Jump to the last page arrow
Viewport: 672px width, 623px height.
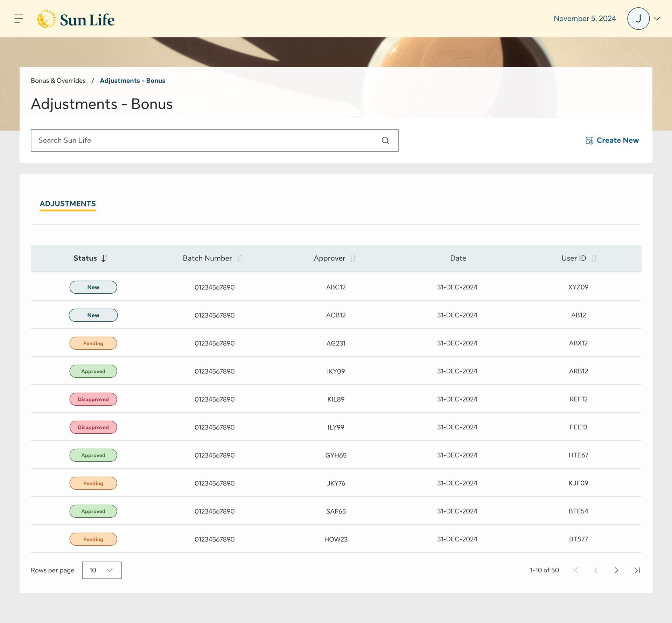(x=637, y=570)
